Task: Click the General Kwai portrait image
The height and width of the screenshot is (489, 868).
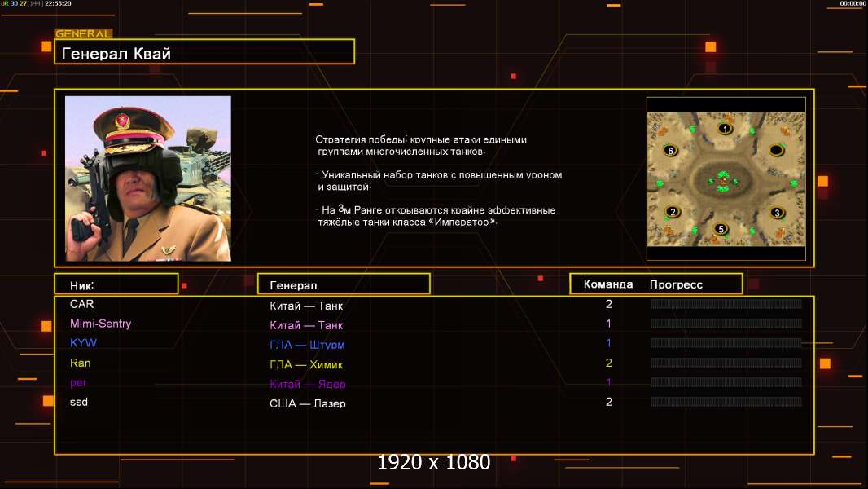Action: (148, 178)
